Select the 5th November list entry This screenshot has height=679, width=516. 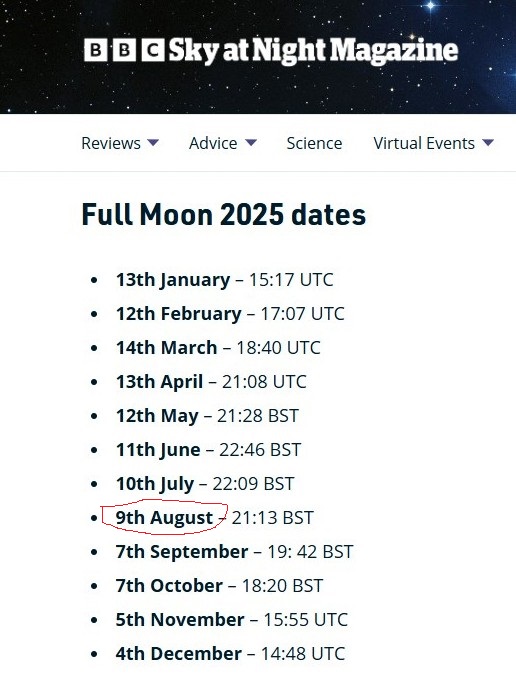(232, 620)
